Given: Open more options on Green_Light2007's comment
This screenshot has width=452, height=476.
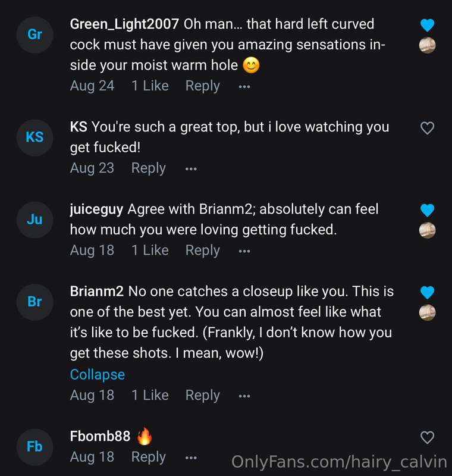Looking at the screenshot, I should 244,87.
